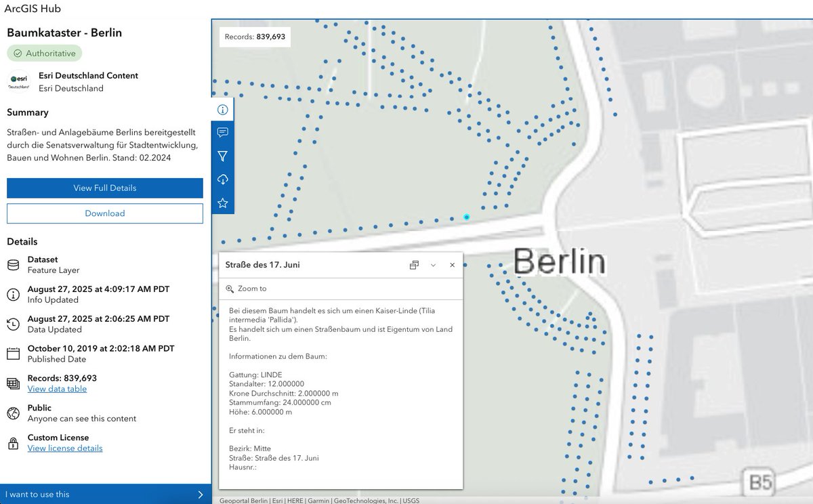Open the View license details link
The width and height of the screenshot is (813, 504).
click(65, 448)
